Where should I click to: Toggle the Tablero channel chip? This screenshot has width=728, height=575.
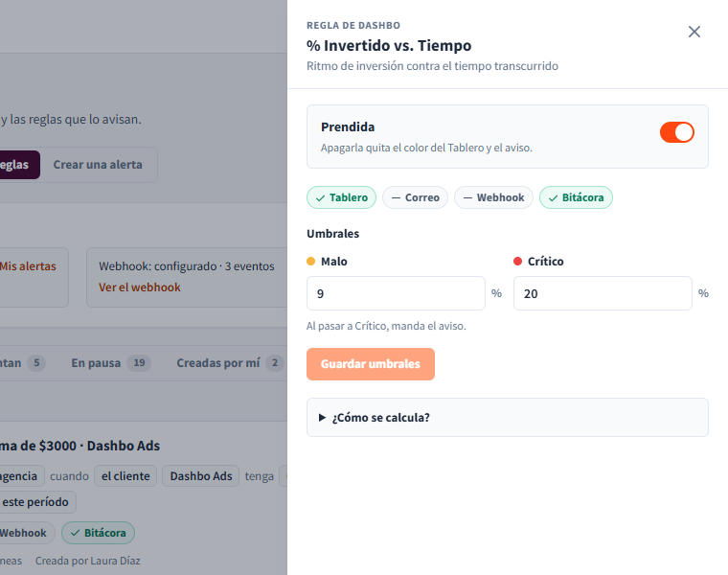pos(341,197)
